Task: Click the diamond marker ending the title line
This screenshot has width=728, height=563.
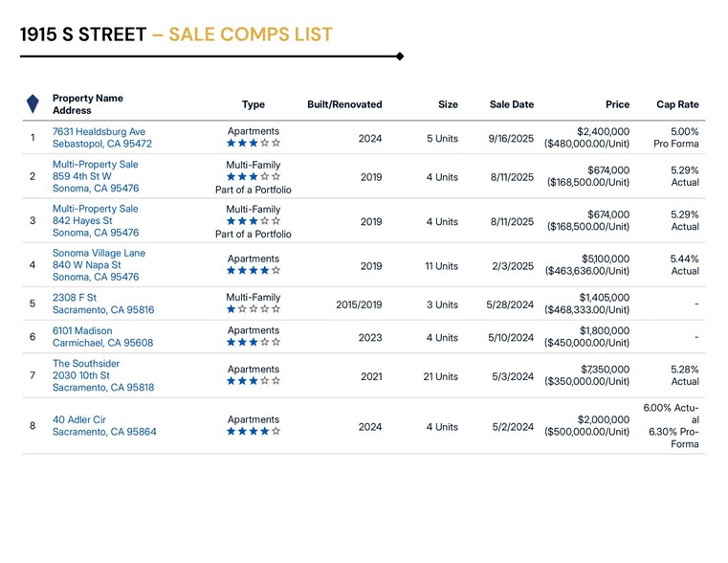Action: click(x=400, y=56)
